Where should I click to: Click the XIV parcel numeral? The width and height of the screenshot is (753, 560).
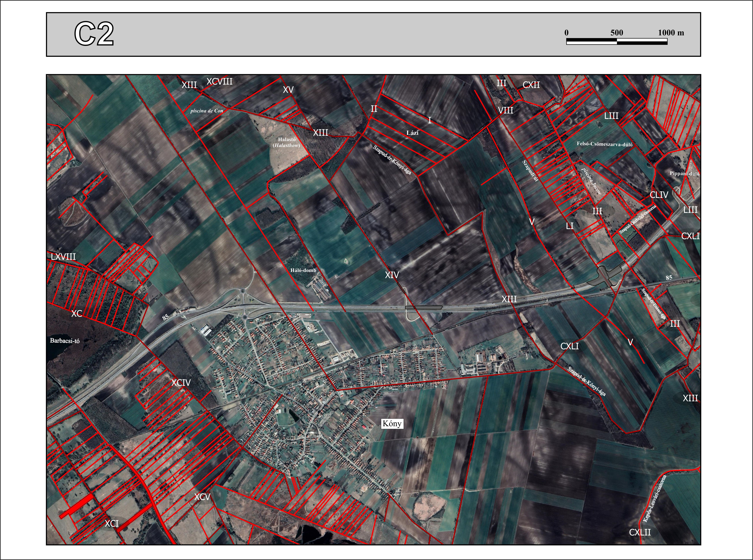[x=392, y=275]
